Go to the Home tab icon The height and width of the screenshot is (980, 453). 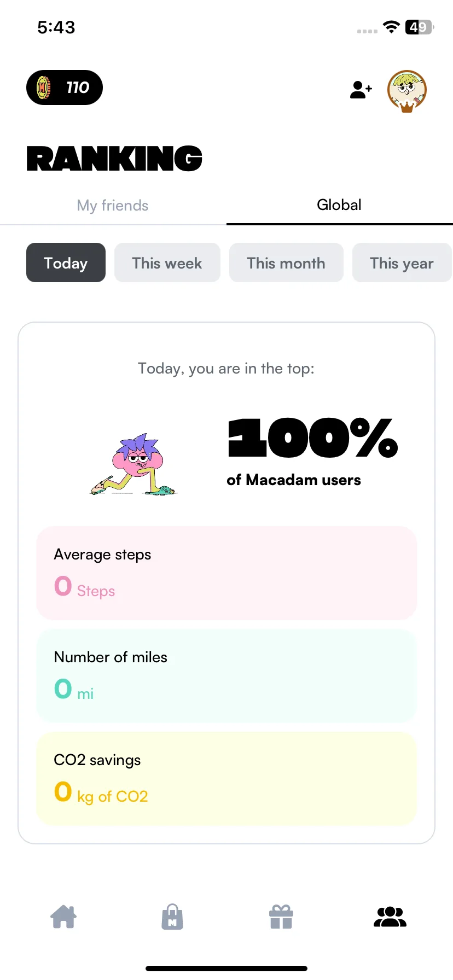pos(63,917)
